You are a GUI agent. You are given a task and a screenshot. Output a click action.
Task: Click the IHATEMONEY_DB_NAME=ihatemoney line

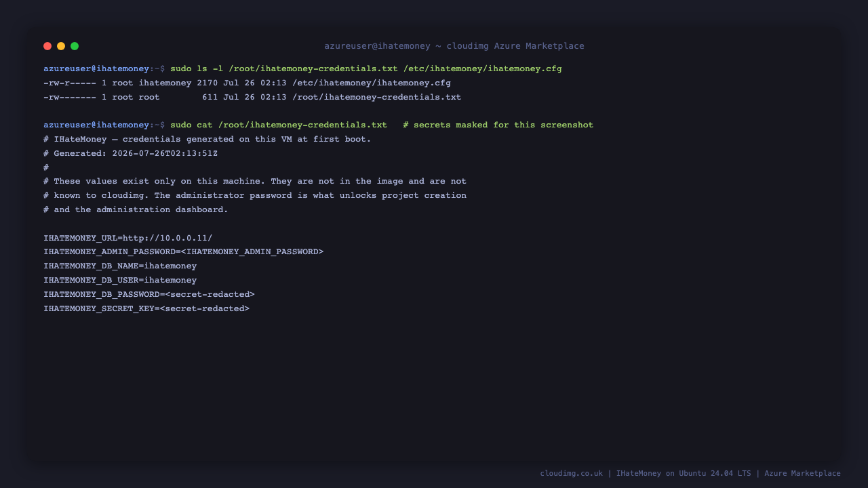click(120, 266)
